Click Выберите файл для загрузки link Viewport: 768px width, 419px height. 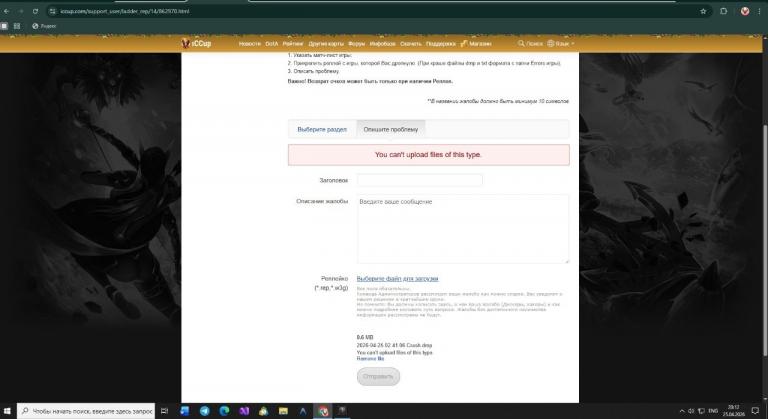397,279
